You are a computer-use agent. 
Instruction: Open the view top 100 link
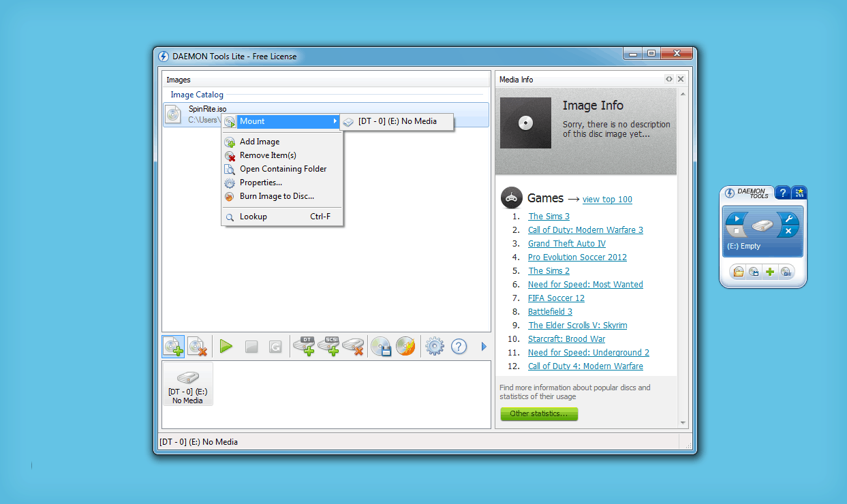pos(607,200)
